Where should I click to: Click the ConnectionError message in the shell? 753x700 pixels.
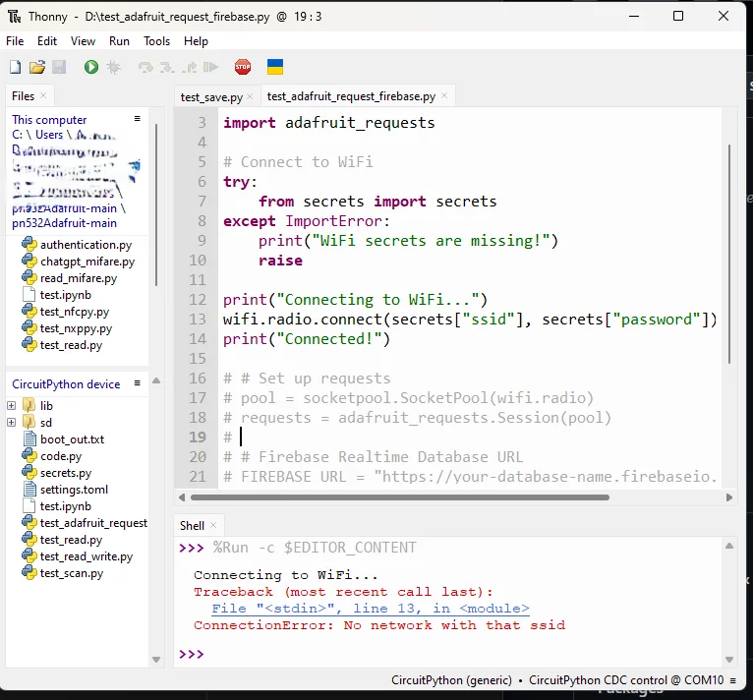pos(379,625)
